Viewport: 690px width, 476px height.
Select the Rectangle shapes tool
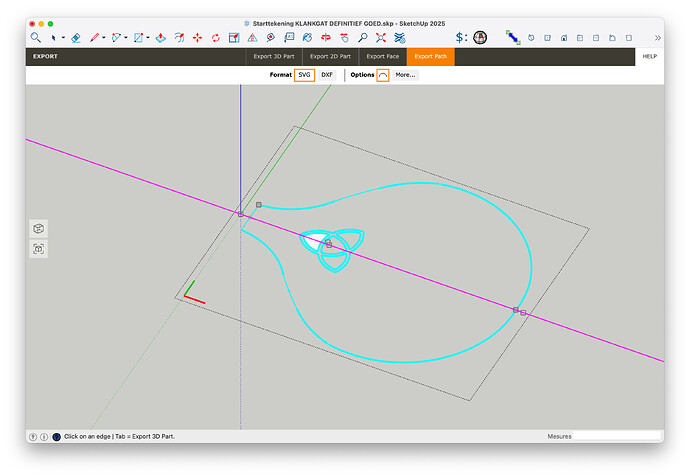pyautogui.click(x=138, y=38)
